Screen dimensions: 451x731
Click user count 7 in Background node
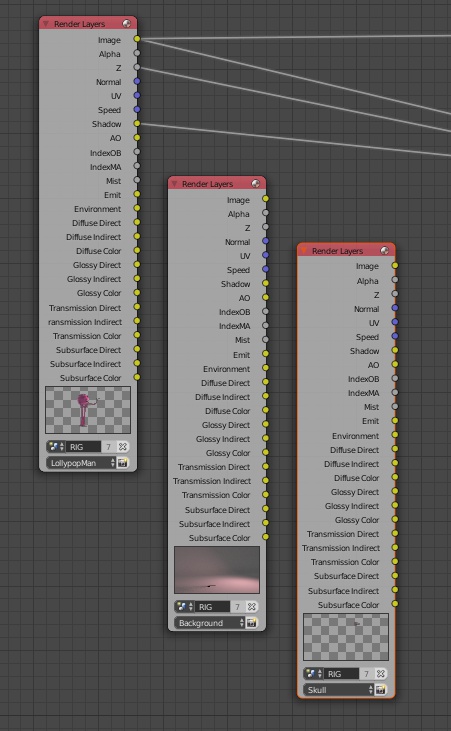pyautogui.click(x=237, y=607)
